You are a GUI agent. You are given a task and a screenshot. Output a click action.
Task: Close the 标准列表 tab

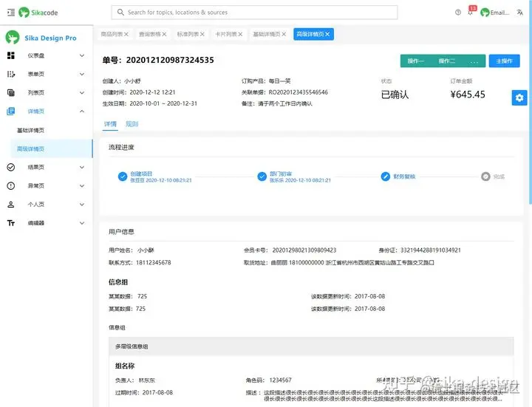[202, 34]
